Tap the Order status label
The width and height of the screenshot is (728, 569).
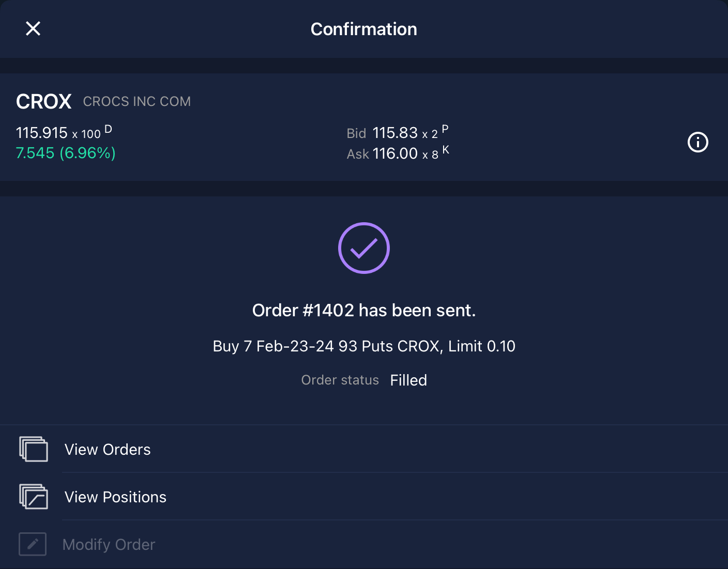(x=340, y=380)
